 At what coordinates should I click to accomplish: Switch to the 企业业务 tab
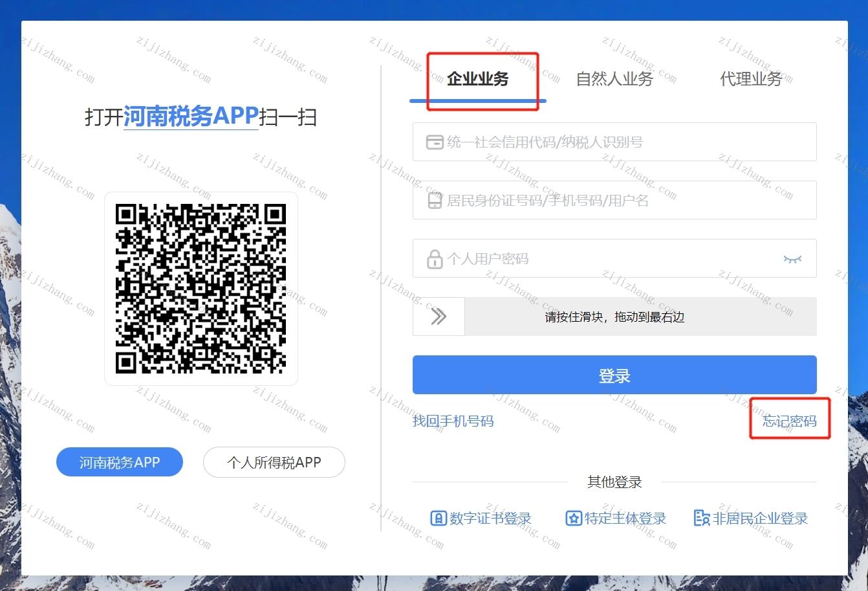coord(478,80)
